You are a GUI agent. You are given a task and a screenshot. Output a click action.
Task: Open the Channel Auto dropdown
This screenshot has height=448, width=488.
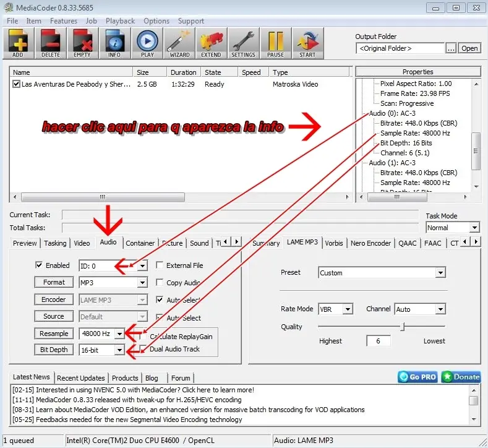[440, 309]
